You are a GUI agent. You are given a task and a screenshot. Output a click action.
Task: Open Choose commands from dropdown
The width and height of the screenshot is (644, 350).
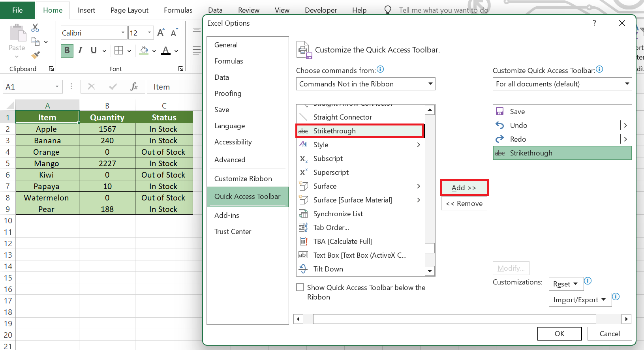pos(366,84)
